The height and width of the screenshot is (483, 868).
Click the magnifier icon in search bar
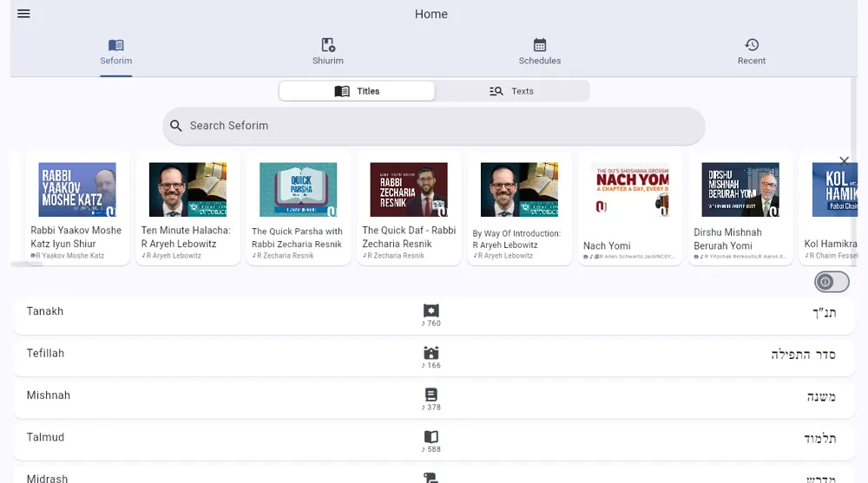(x=176, y=126)
